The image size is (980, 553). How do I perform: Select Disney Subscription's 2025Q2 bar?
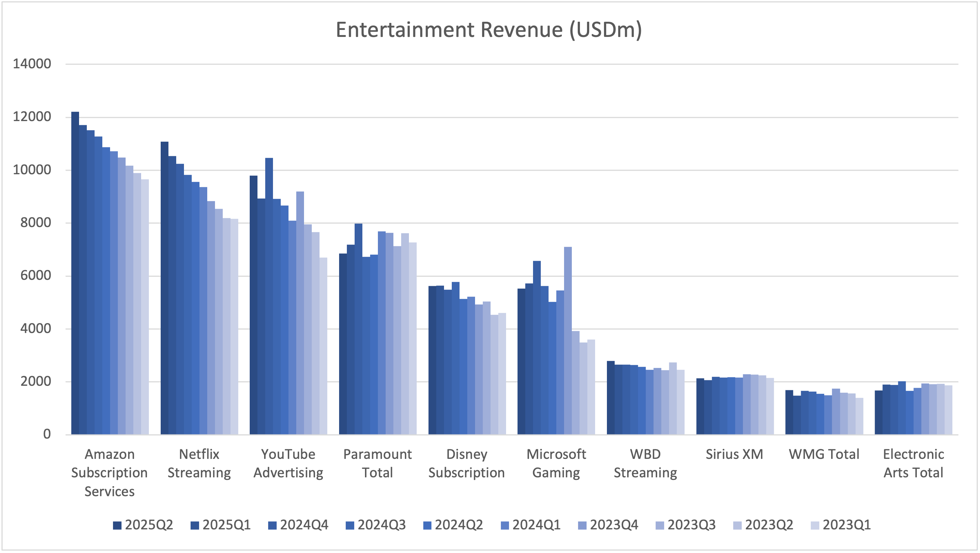(432, 360)
